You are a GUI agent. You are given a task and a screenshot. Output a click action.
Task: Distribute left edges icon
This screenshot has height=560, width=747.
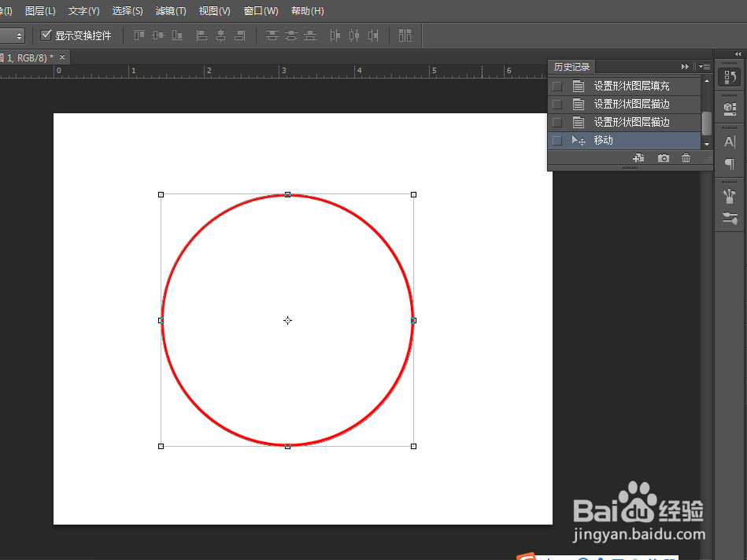[335, 35]
